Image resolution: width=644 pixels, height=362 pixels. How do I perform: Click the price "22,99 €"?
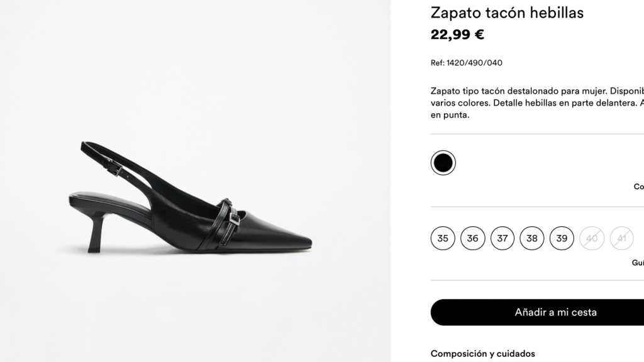(458, 34)
